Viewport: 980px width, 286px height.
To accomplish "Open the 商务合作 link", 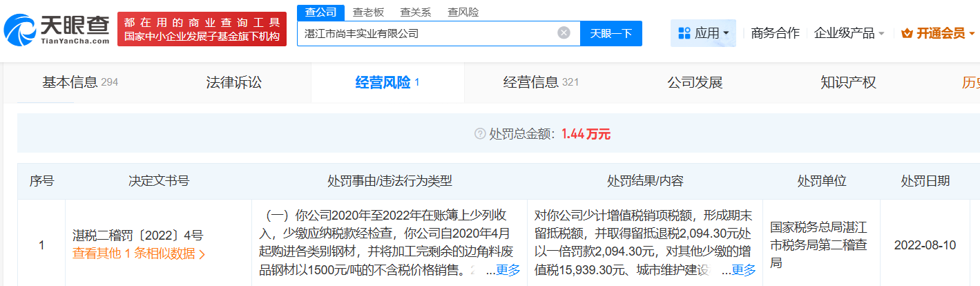I will tap(775, 33).
